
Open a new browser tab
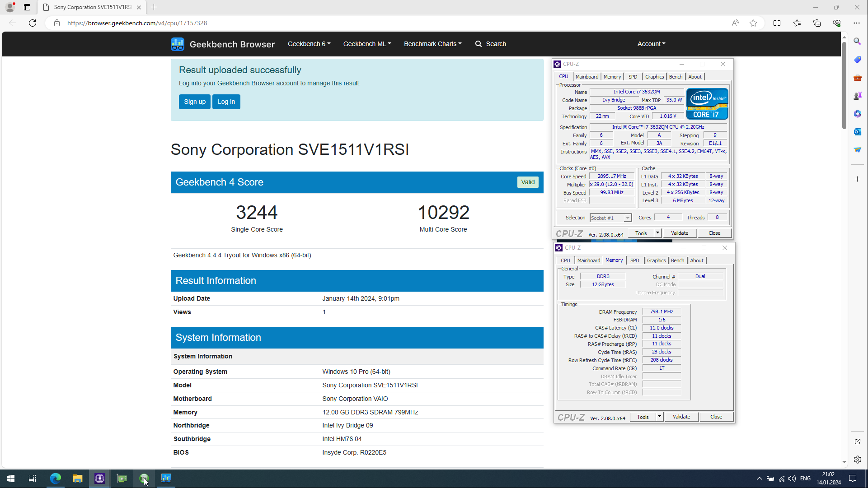click(x=154, y=7)
